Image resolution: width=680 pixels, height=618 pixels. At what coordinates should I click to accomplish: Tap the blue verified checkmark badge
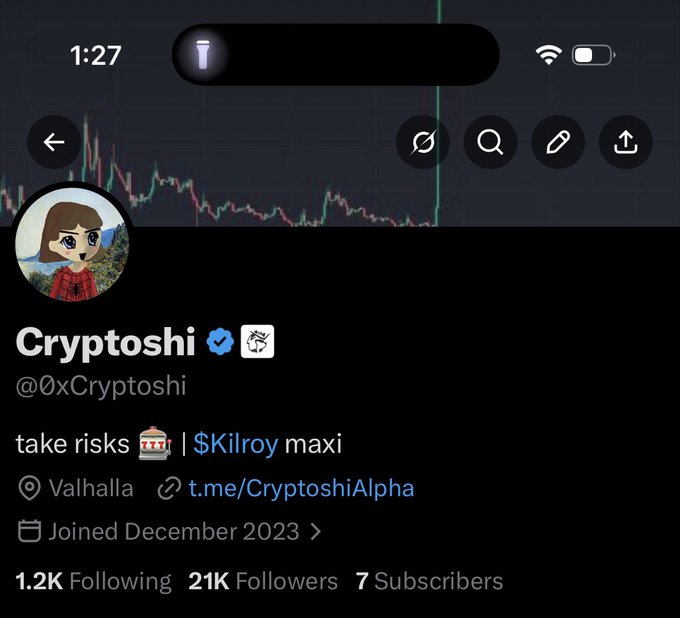220,343
